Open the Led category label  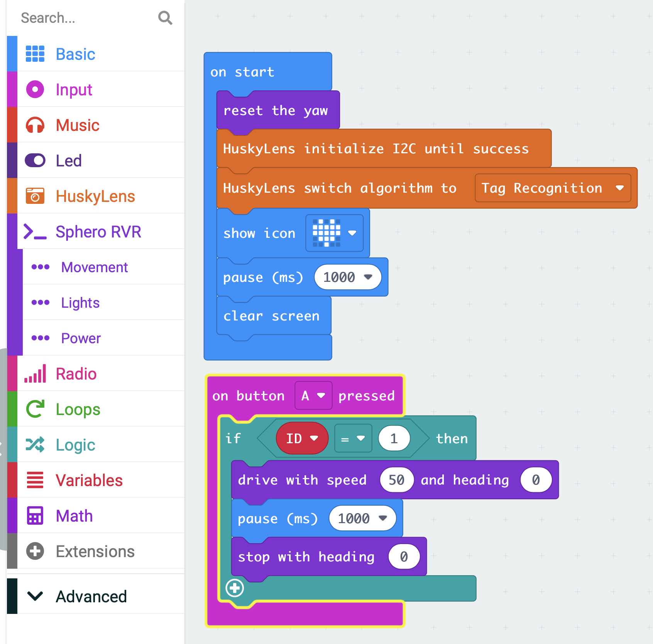(x=69, y=161)
